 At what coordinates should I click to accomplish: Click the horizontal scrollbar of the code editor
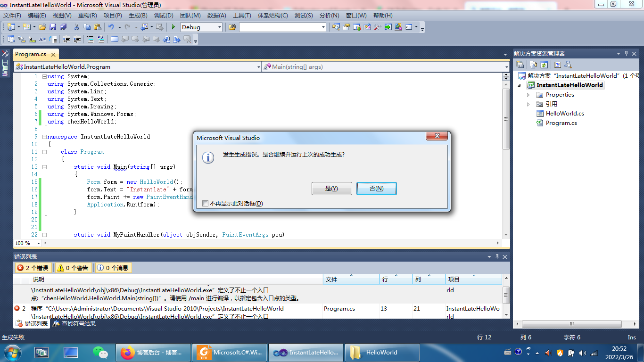pyautogui.click(x=271, y=243)
